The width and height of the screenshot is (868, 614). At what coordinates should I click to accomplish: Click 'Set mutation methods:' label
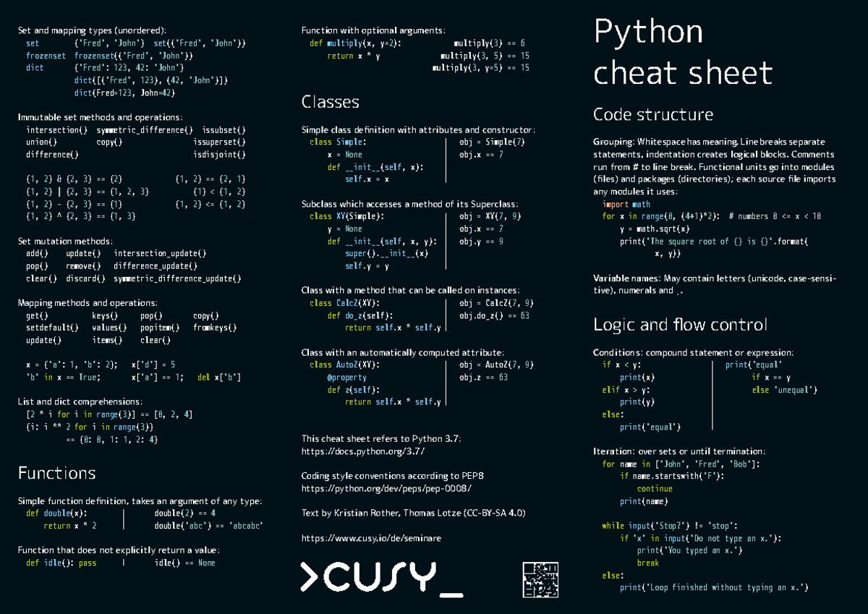[x=65, y=242]
